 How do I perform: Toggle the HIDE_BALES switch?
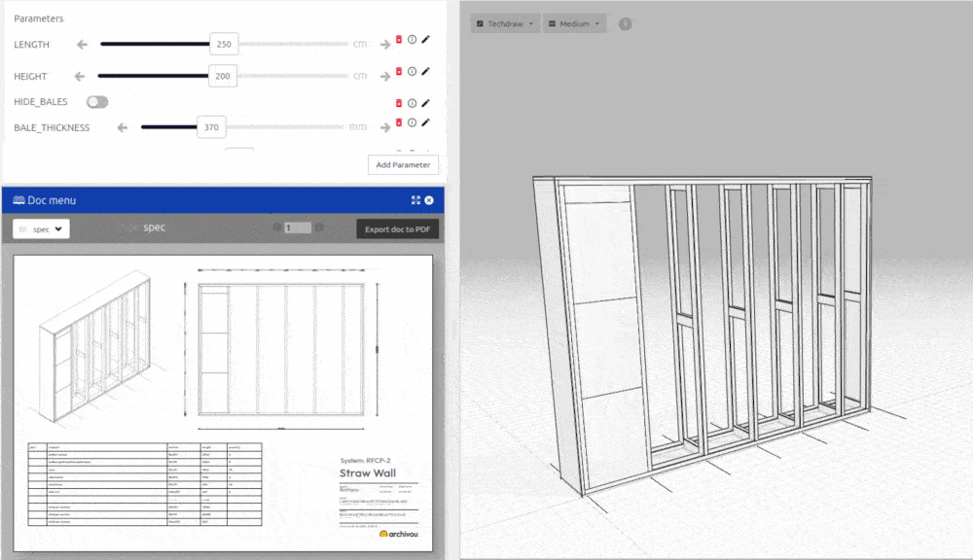(x=97, y=102)
